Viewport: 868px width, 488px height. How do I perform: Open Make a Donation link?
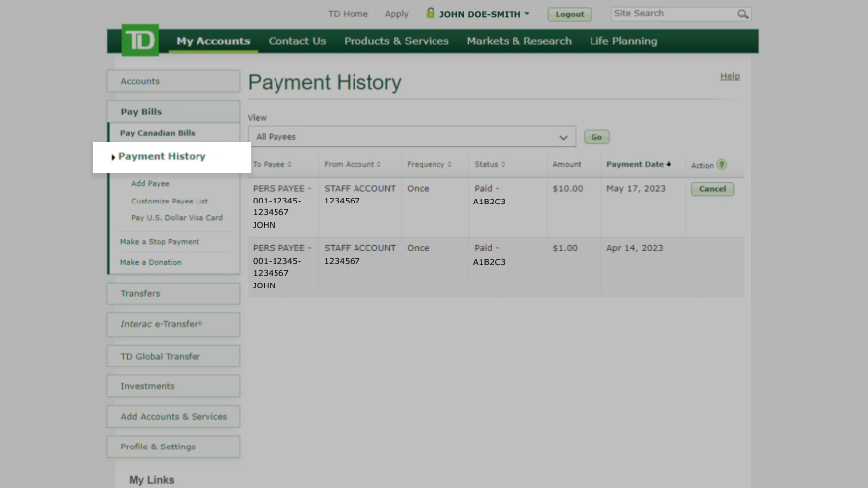pyautogui.click(x=150, y=262)
